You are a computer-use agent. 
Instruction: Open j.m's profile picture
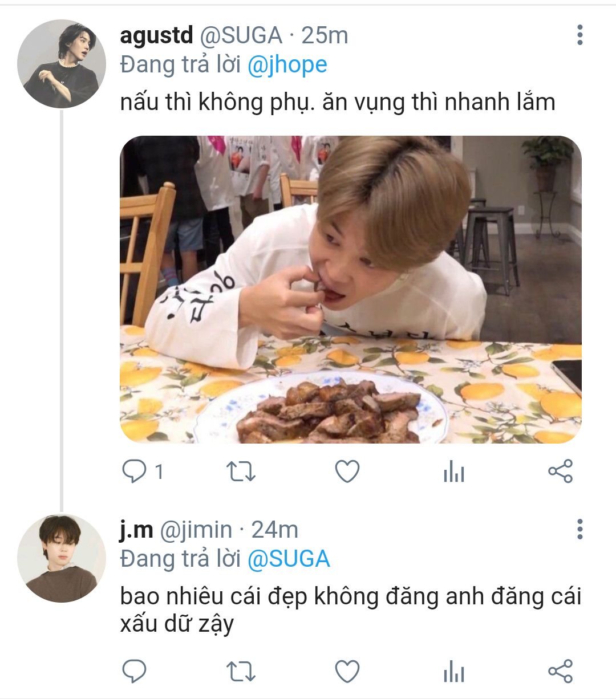(x=62, y=559)
